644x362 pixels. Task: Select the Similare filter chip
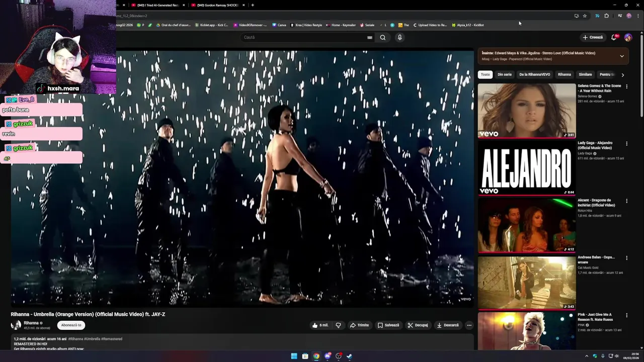[x=585, y=74]
